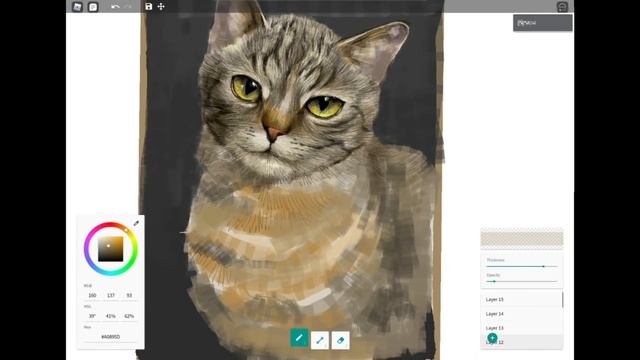Click the first icon in the top toolbar

tap(77, 7)
